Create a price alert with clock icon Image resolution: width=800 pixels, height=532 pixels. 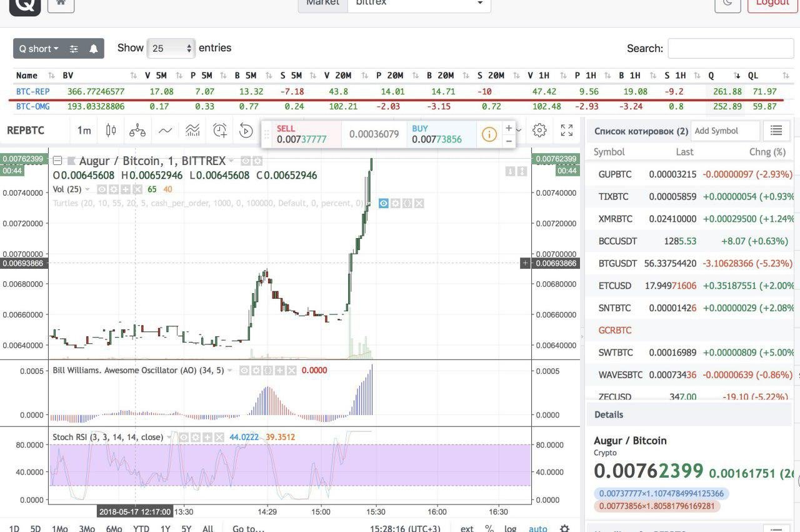coord(220,131)
